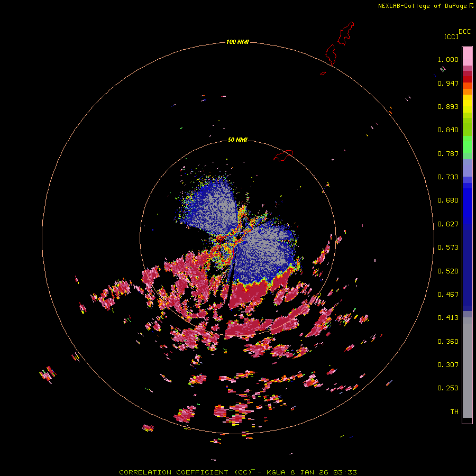Select the 0.467 scale value

tap(448, 295)
